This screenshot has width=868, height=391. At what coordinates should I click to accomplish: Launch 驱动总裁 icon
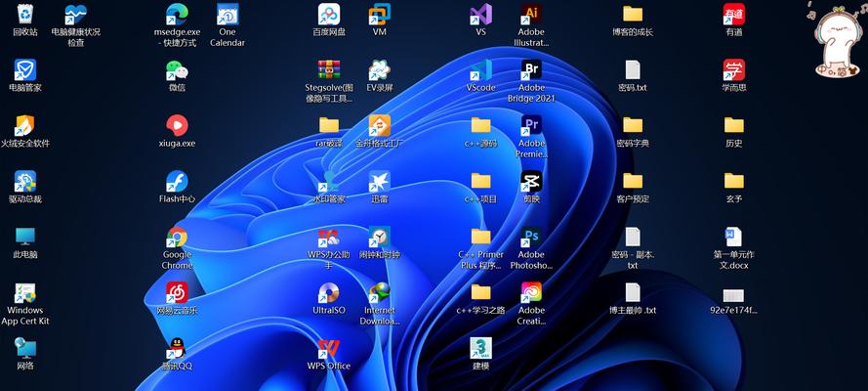pyautogui.click(x=25, y=182)
